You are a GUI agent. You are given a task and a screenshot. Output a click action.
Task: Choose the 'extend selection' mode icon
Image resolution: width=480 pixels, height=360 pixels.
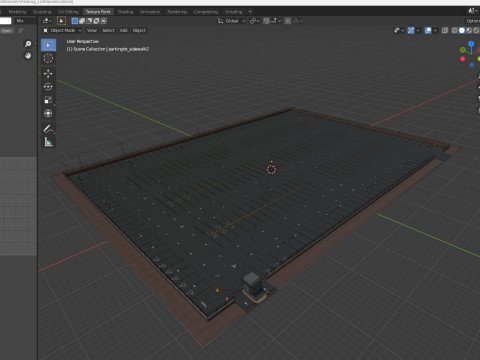click(82, 21)
